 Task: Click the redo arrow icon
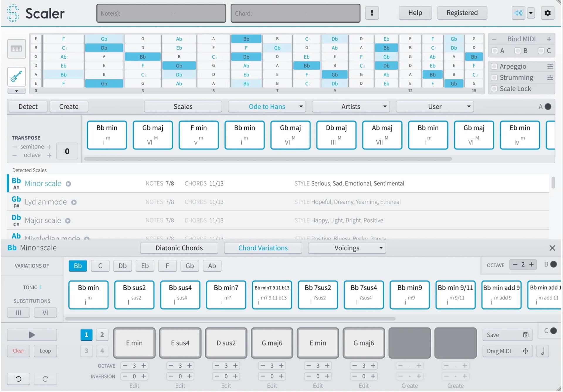[45, 379]
